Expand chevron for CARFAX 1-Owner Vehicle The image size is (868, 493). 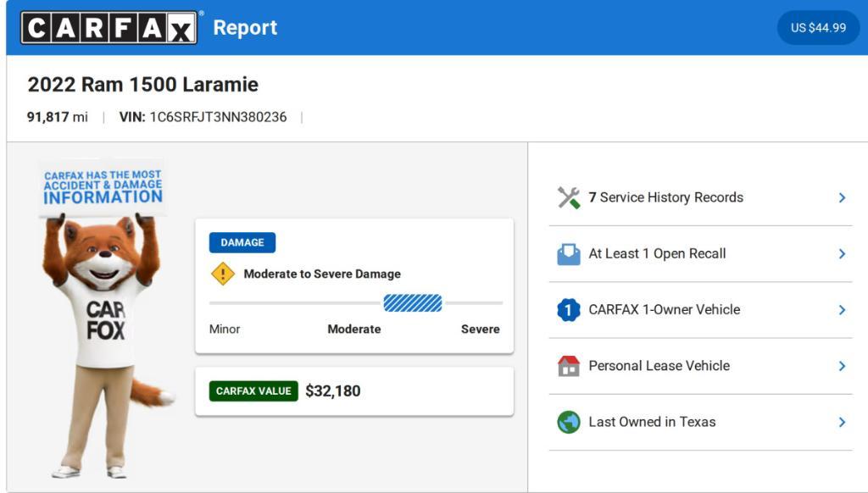coord(842,310)
